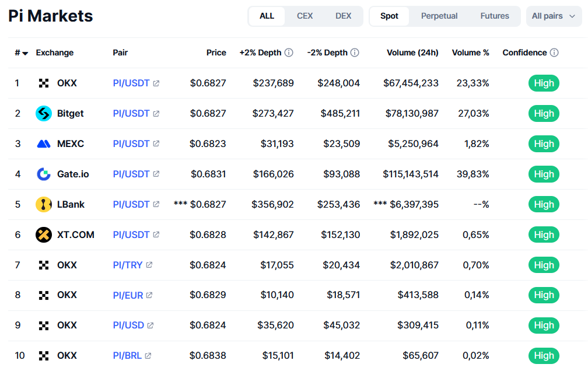Click external link icon for MEXC PI/USDT
The width and height of the screenshot is (588, 371).
[x=156, y=143]
